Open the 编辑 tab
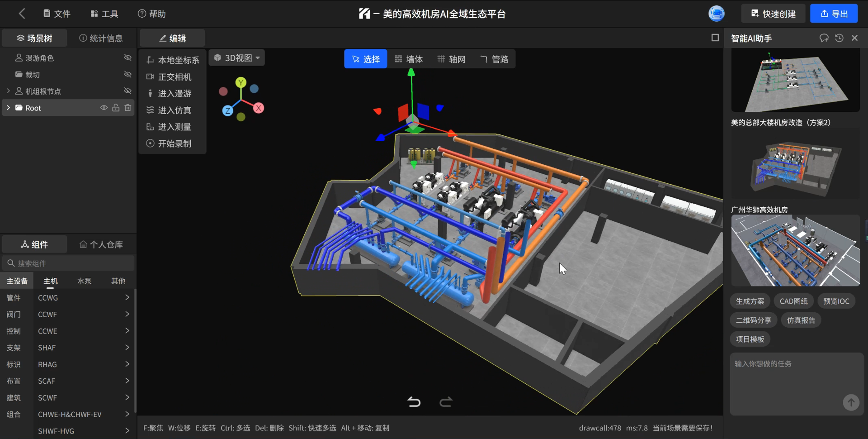This screenshot has height=439, width=868. click(x=172, y=38)
